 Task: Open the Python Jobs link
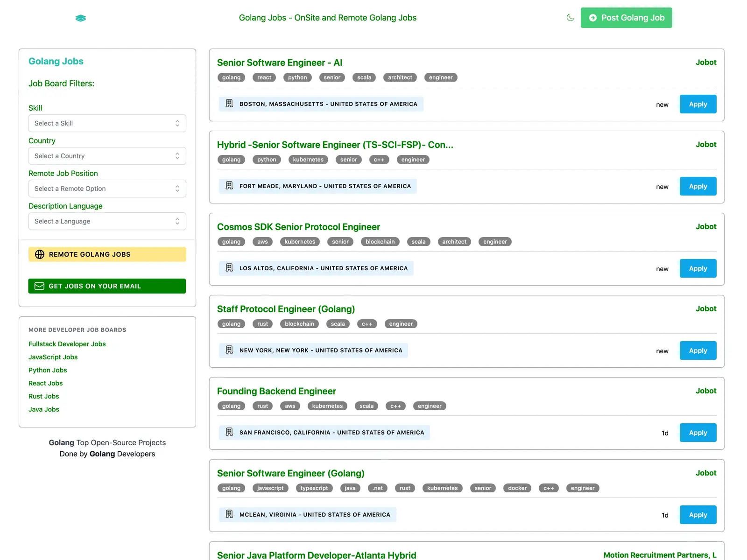click(48, 370)
